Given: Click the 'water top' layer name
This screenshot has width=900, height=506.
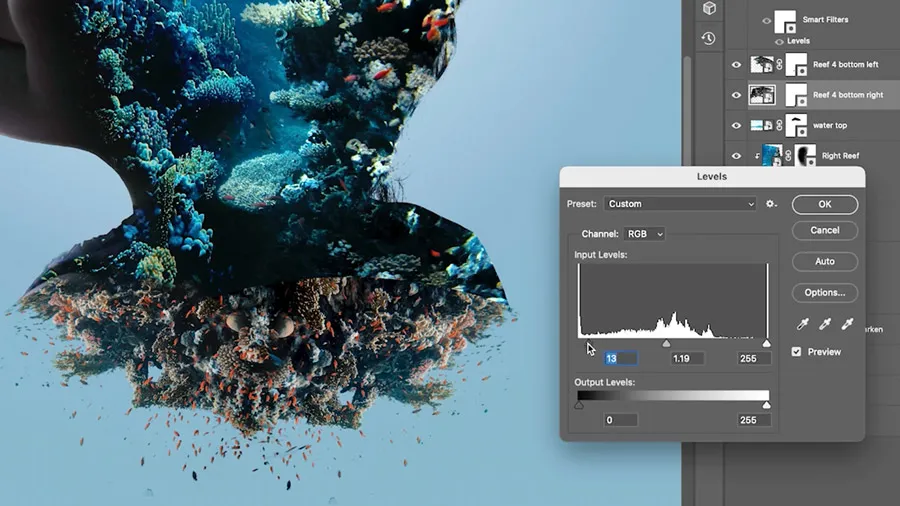Looking at the screenshot, I should pos(829,125).
